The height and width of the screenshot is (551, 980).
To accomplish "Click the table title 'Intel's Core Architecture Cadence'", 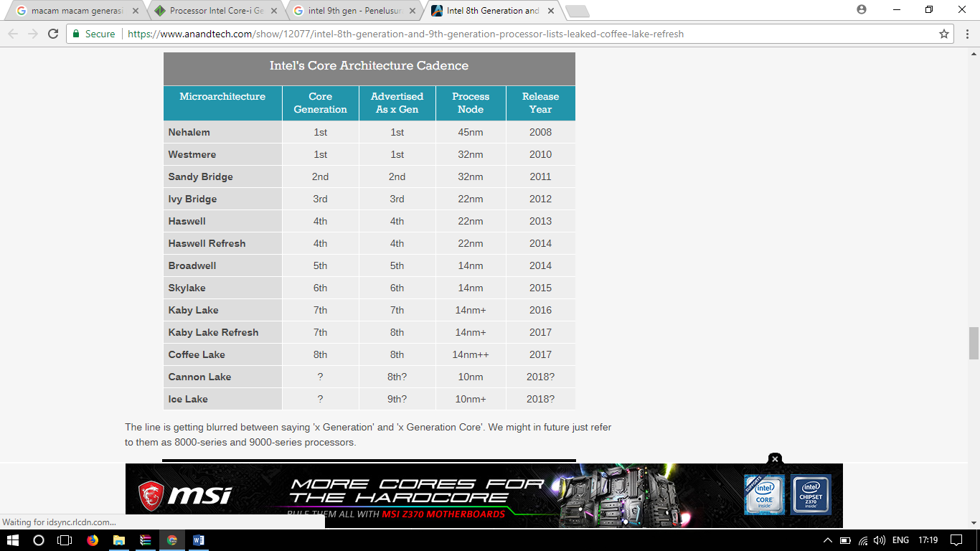I will pos(369,65).
